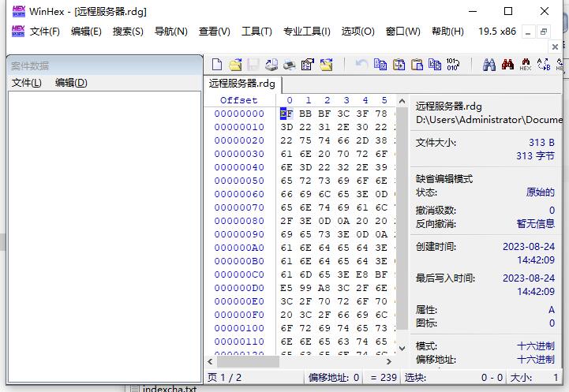This screenshot has height=392, width=569.
Task: Select the 远程服务器.rdg file tab
Action: coord(242,84)
